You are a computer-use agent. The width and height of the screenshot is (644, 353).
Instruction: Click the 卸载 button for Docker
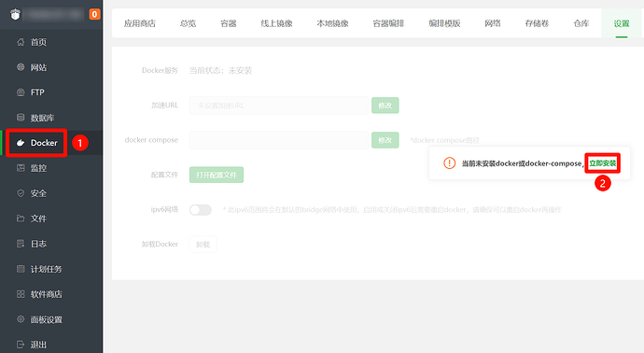click(x=203, y=244)
